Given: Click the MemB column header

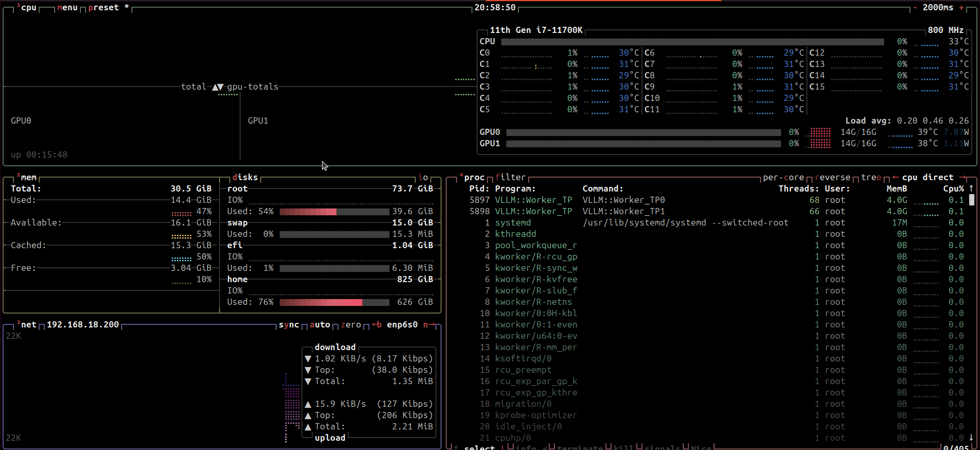Looking at the screenshot, I should (x=897, y=188).
